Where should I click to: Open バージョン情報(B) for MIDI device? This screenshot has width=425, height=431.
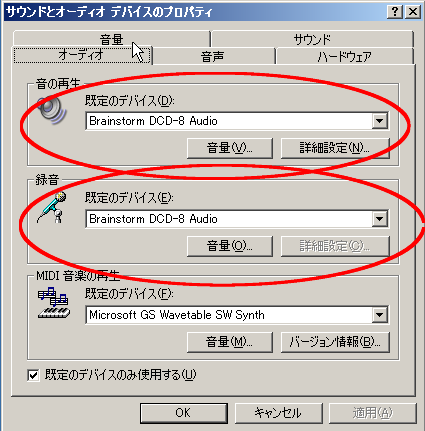[x=335, y=342]
